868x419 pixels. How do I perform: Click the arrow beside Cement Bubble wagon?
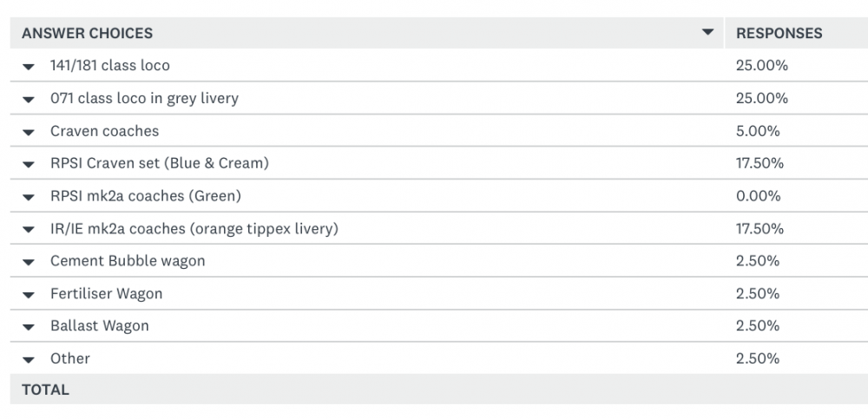(29, 262)
